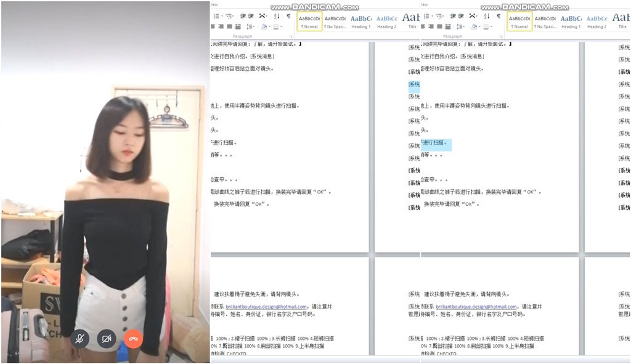Click Borders icon in left Word window
The height and width of the screenshot is (364, 631).
275,26
